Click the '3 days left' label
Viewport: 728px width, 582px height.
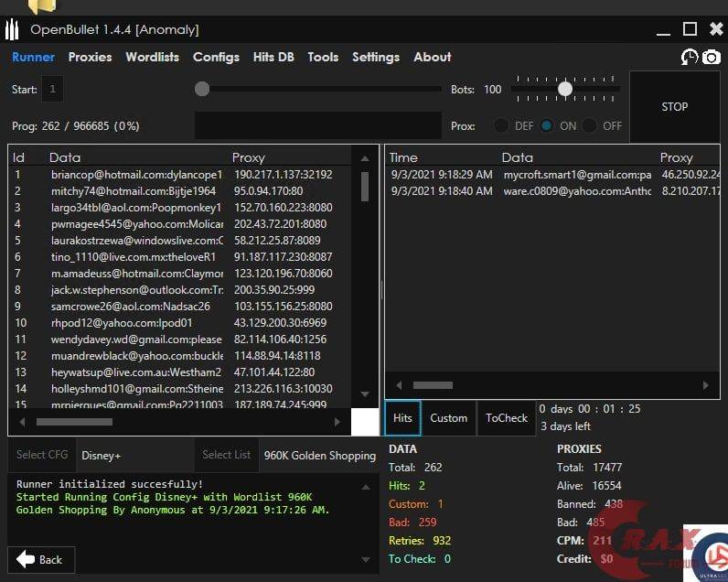pyautogui.click(x=565, y=426)
